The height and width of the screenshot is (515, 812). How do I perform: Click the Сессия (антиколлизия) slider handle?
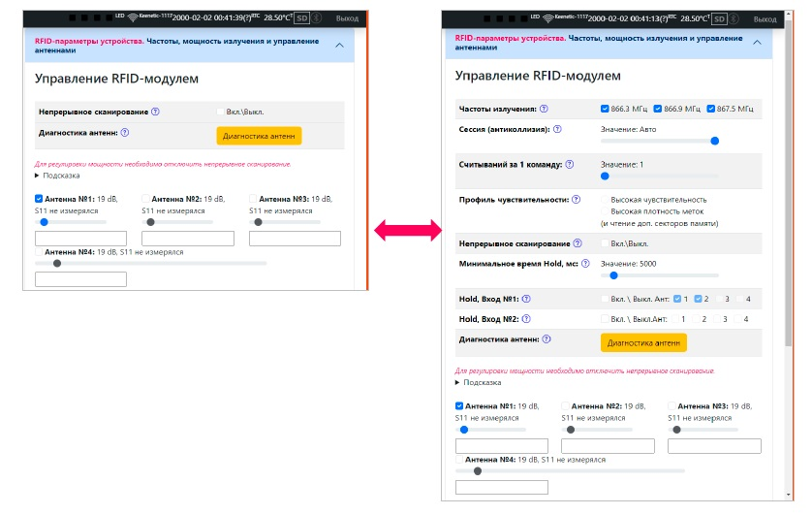[715, 141]
